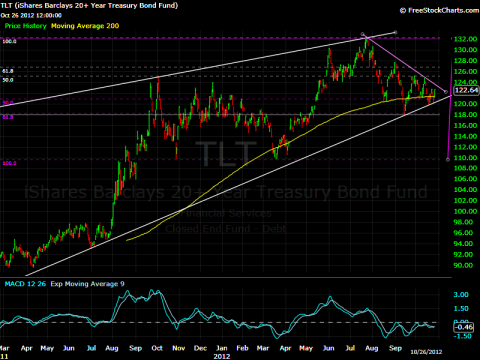Click the white 61.8 Fibonacci level label
The width and height of the screenshot is (480, 360).
[8, 71]
